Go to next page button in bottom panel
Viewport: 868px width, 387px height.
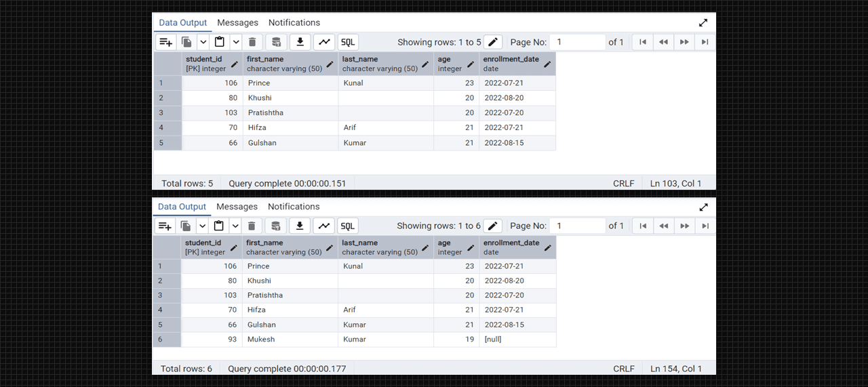(x=684, y=226)
